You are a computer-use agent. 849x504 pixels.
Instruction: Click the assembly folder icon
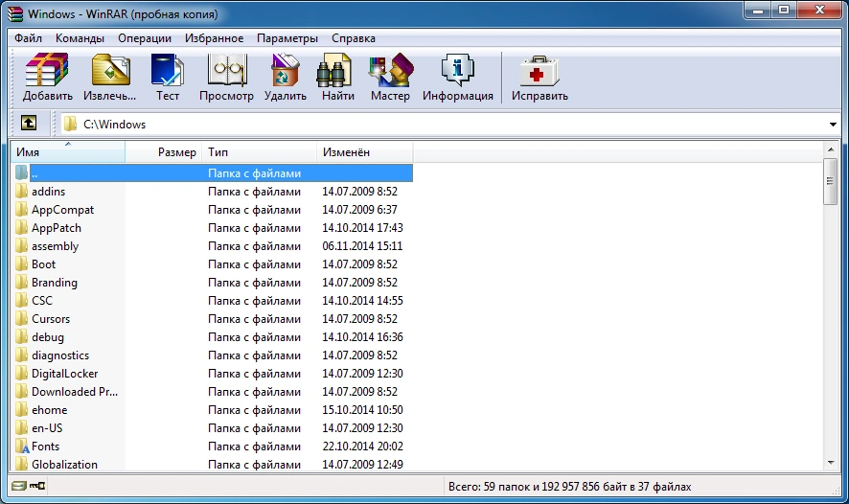(x=21, y=246)
